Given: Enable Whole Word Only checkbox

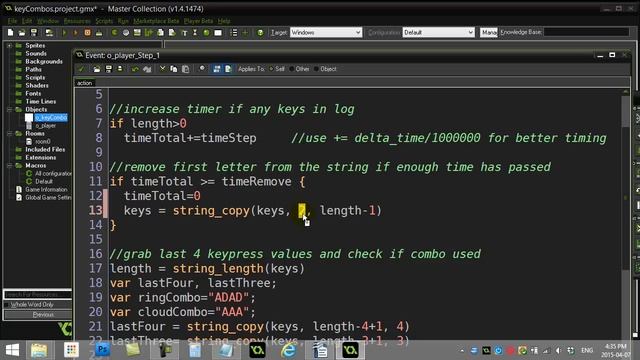Looking at the screenshot, I should point(7,304).
